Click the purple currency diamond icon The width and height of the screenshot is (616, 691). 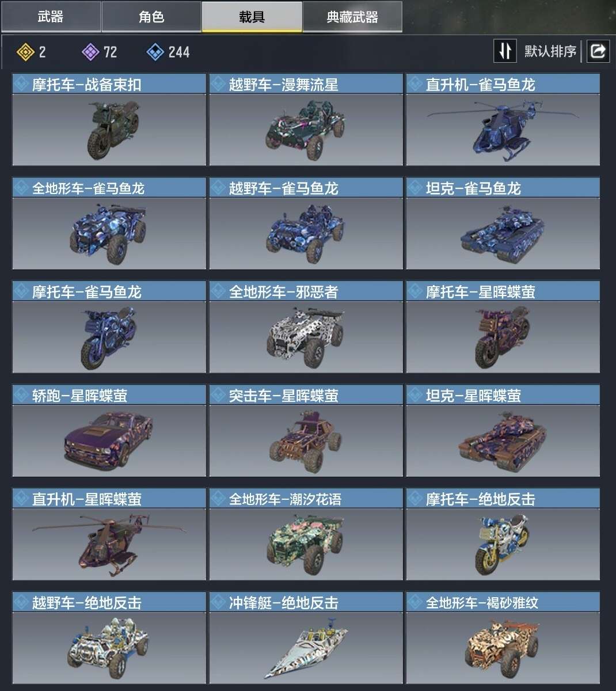(91, 52)
